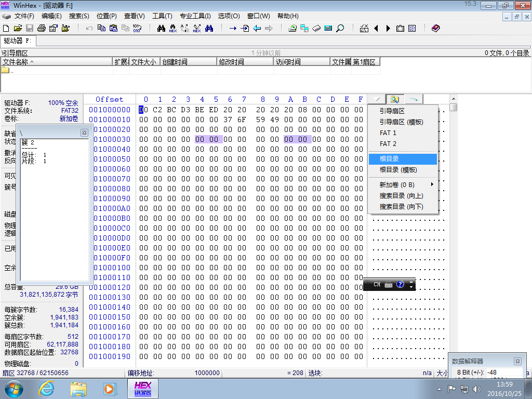Open the 专业工具(I) menu
This screenshot has height=399, width=532.
click(x=195, y=16)
